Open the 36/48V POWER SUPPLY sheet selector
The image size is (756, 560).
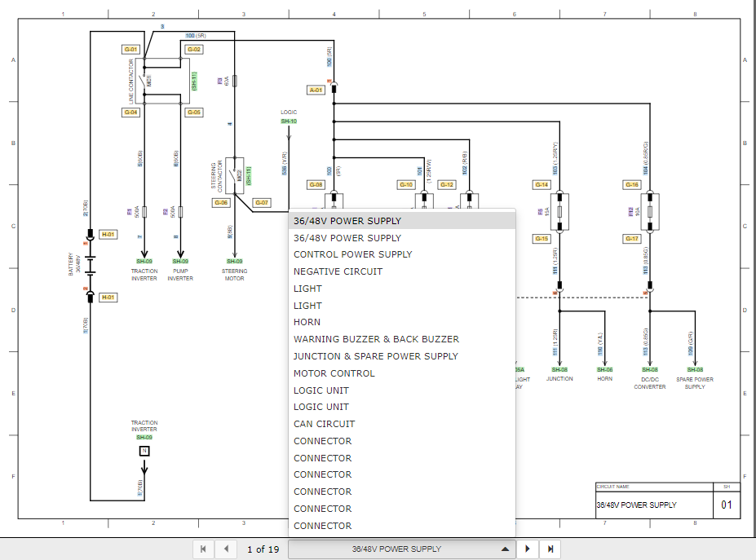pos(400,549)
